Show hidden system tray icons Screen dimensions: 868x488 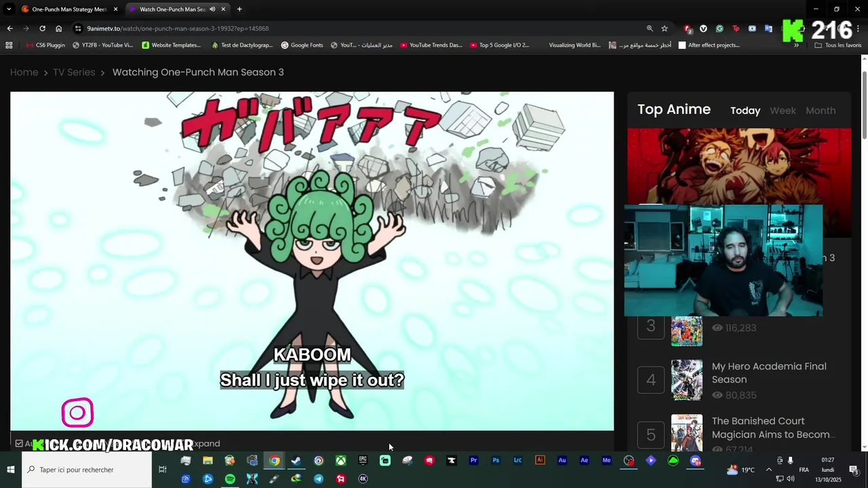768,470
